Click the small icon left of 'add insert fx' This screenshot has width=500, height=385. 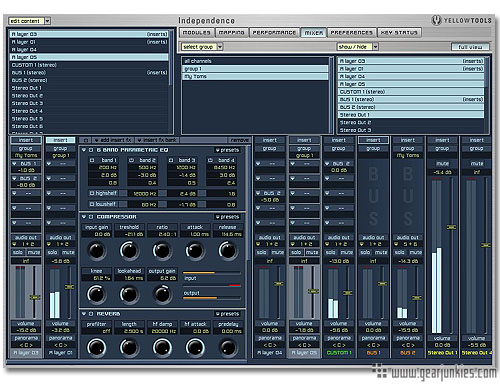86,140
